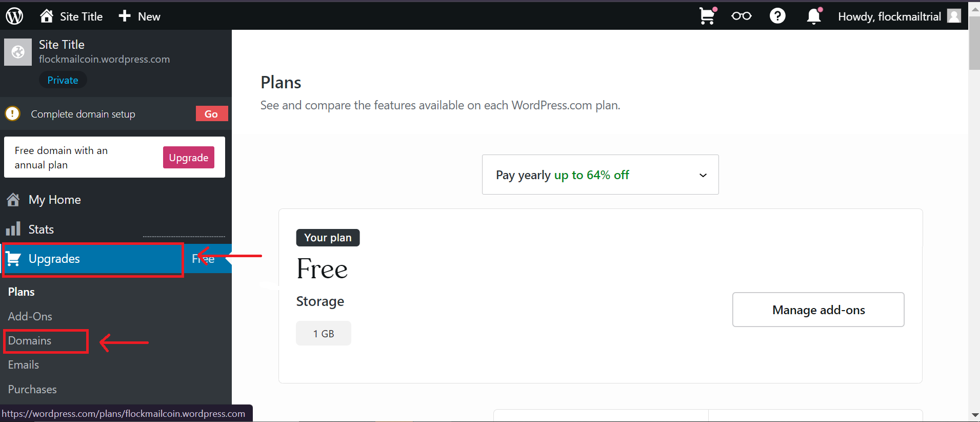Open the Add-Ons submenu item
Image resolution: width=980 pixels, height=422 pixels.
pyautogui.click(x=30, y=316)
